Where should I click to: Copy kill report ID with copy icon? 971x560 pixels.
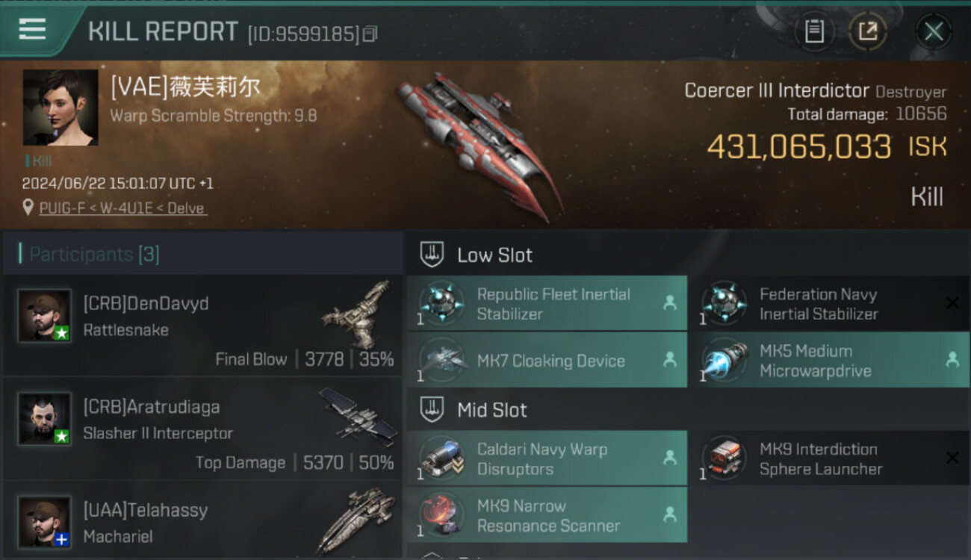pos(371,34)
